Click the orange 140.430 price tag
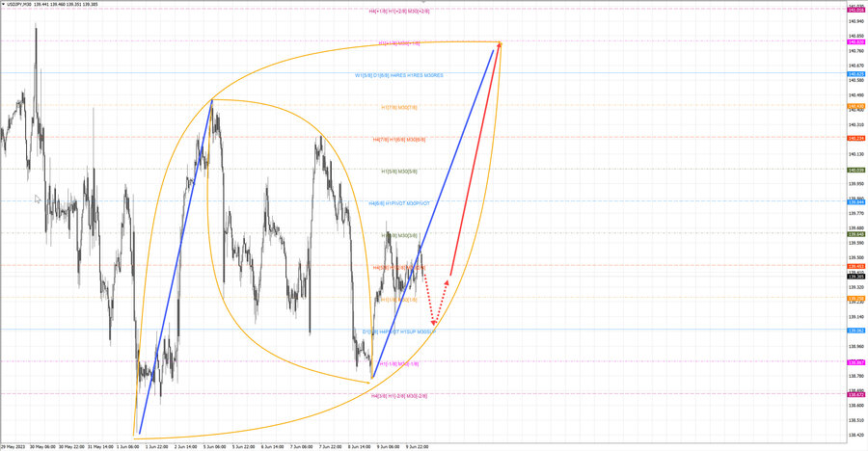 pyautogui.click(x=855, y=106)
